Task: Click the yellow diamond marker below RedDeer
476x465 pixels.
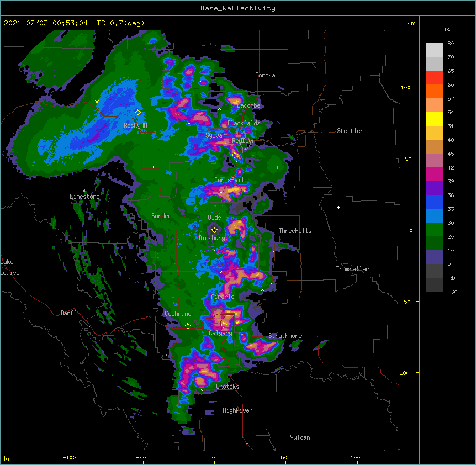Action: (235, 155)
